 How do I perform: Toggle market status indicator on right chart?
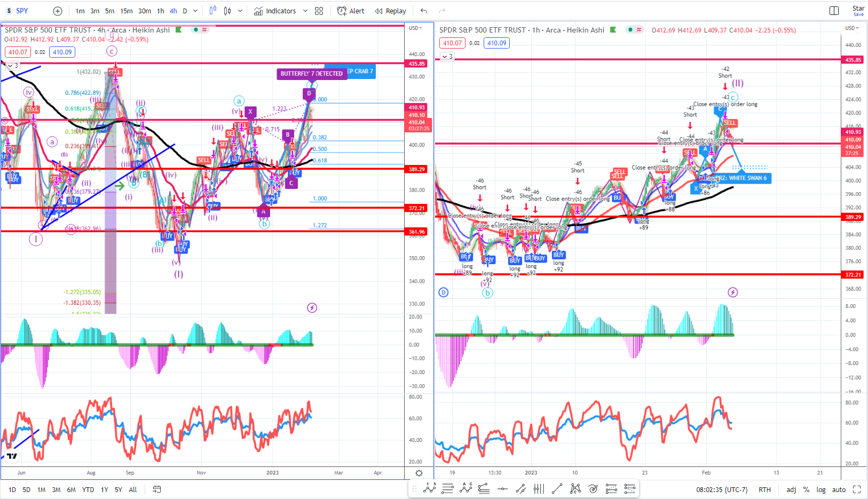631,30
